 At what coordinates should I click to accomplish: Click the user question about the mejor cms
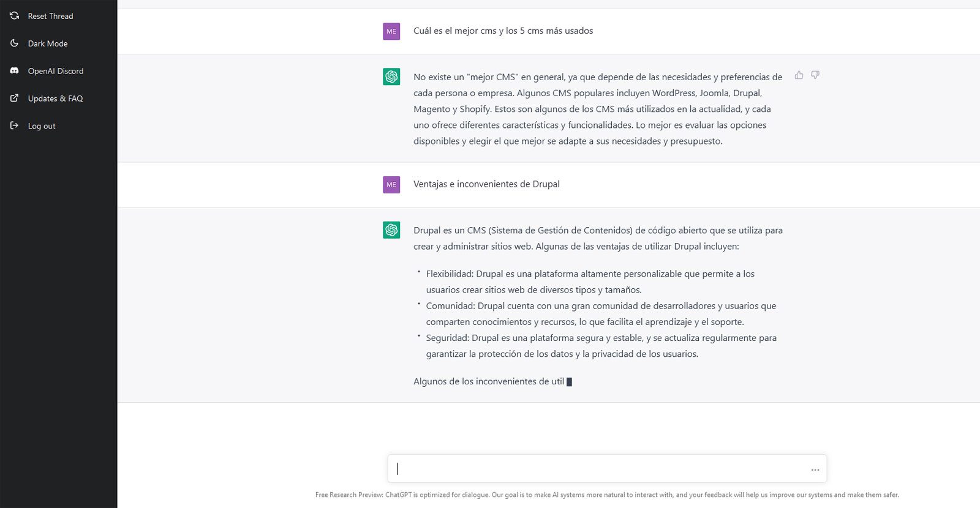click(503, 31)
